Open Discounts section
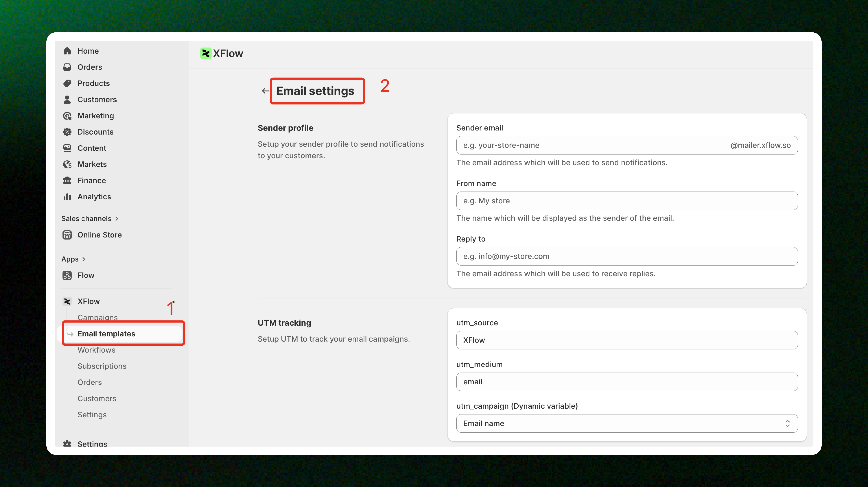Image resolution: width=868 pixels, height=487 pixels. tap(95, 132)
